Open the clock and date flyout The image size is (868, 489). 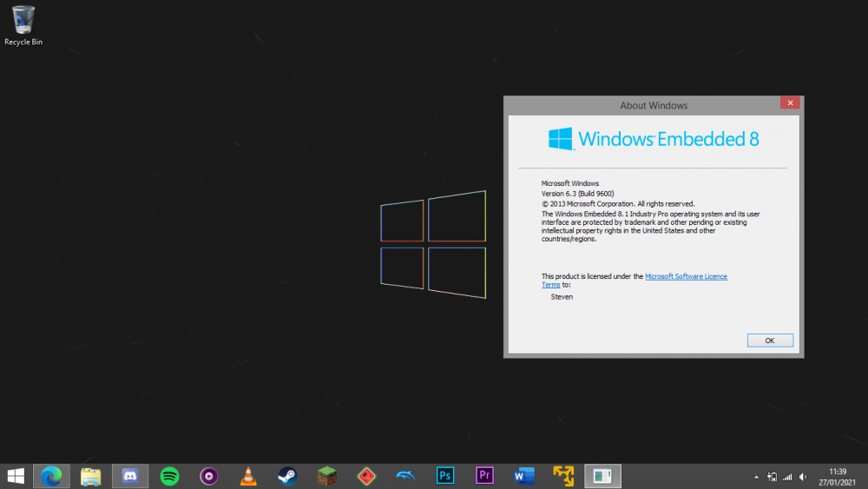(x=837, y=476)
